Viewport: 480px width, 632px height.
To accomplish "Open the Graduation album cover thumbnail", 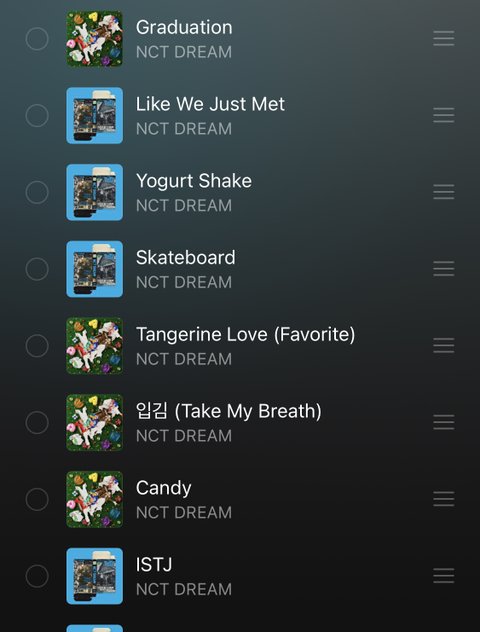I will pos(95,39).
